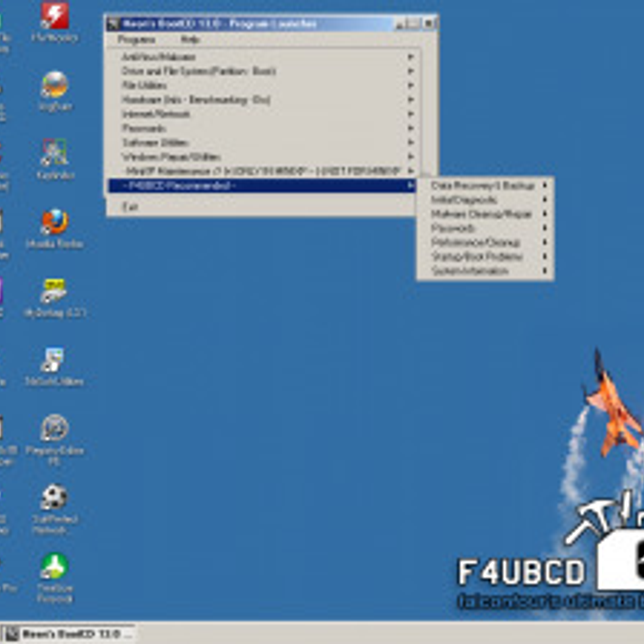Expand the MiniXP Maintenance submenu arrow

[411, 171]
